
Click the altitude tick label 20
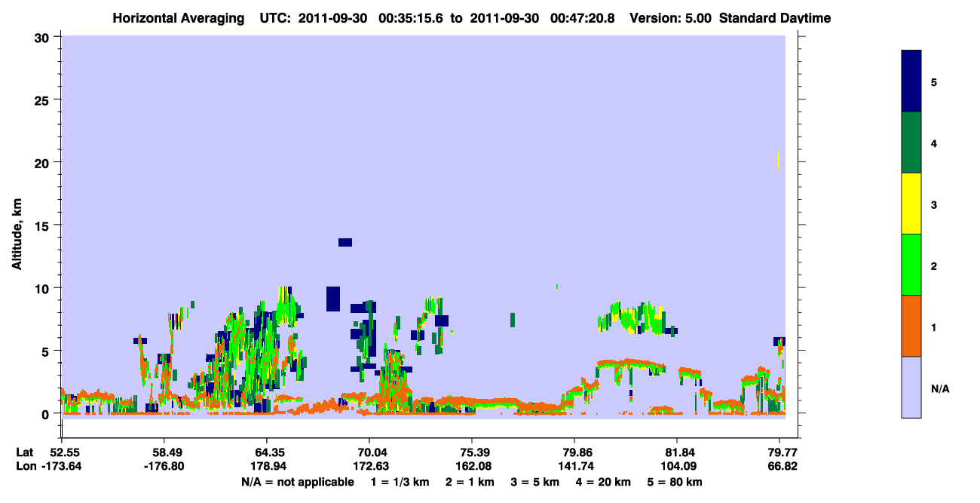pos(44,162)
